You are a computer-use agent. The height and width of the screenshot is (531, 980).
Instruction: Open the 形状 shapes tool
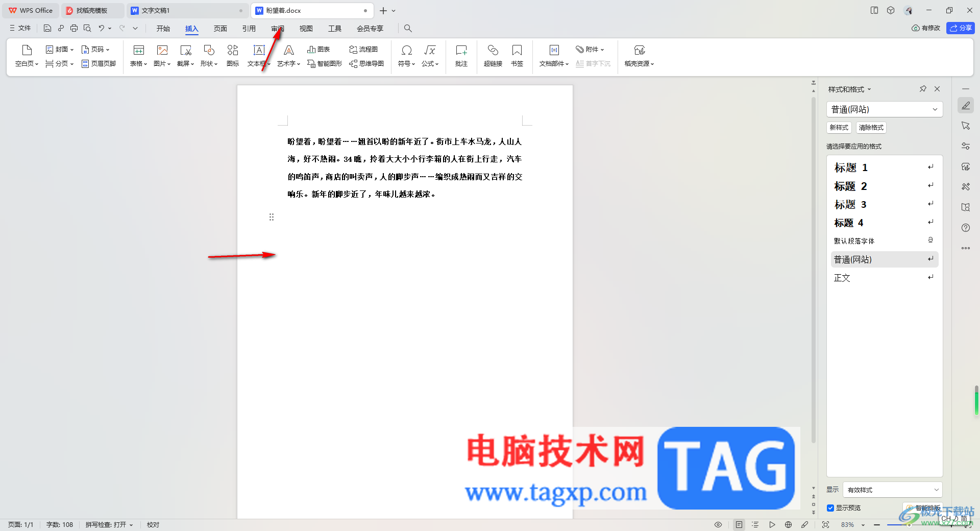[209, 56]
